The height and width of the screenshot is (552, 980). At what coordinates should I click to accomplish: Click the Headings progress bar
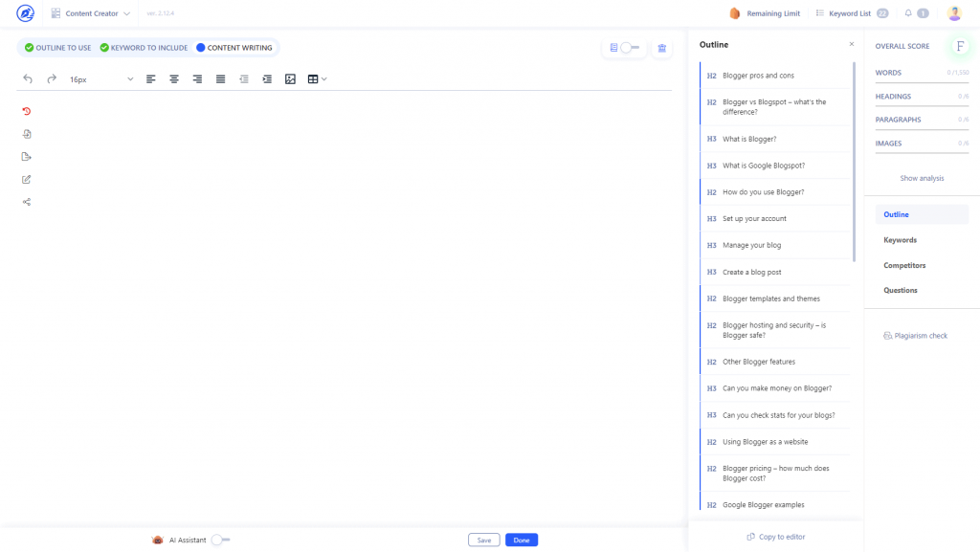pos(922,105)
